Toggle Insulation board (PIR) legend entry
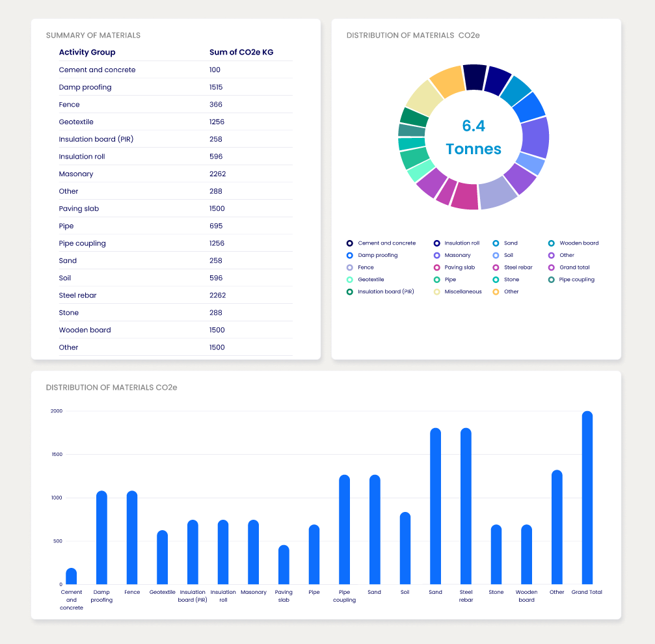This screenshot has width=655, height=644. click(x=350, y=292)
